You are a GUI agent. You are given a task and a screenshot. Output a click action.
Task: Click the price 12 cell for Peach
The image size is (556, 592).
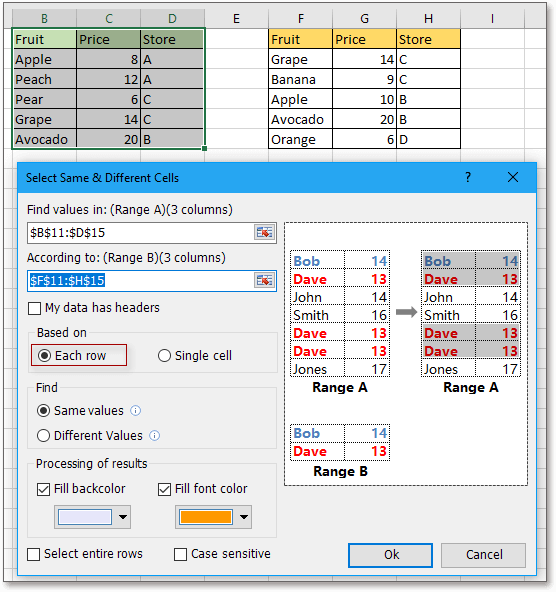108,79
